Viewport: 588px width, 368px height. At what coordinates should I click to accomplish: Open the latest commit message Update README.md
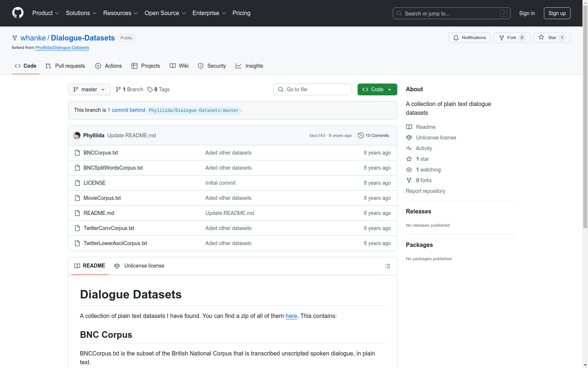132,135
